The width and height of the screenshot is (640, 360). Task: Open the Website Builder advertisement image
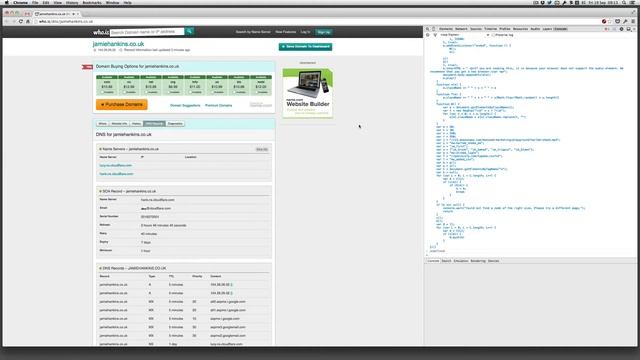308,92
